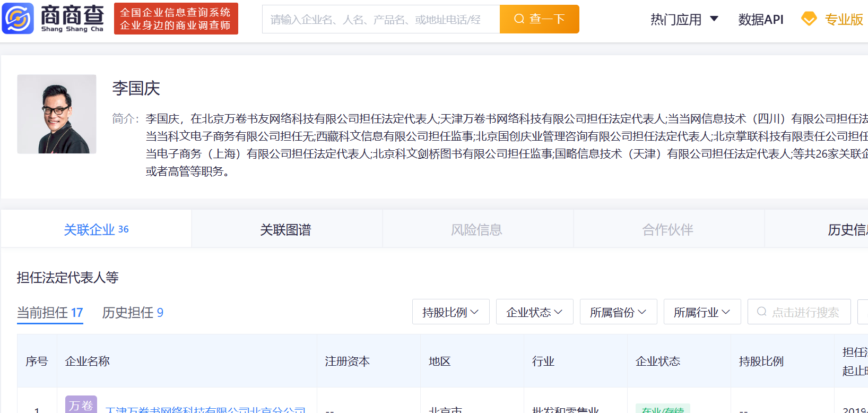Switch to the 关联企业 36 tab
The height and width of the screenshot is (413, 868).
96,229
